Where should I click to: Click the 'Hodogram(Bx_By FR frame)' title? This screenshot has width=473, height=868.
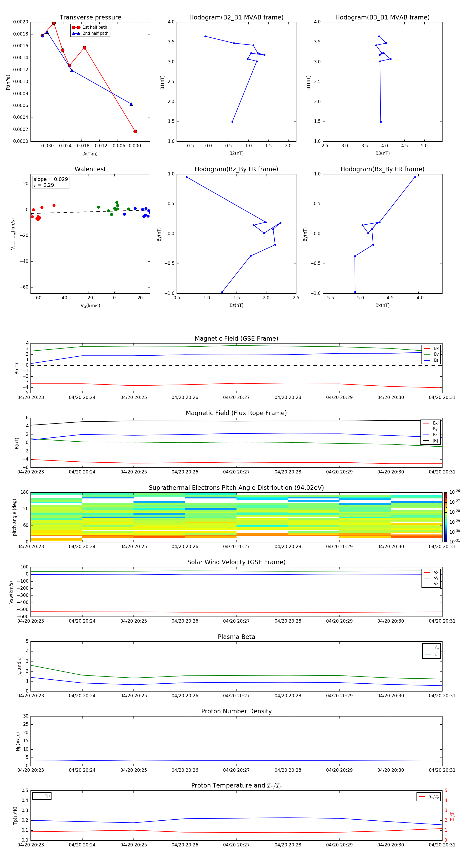click(382, 169)
